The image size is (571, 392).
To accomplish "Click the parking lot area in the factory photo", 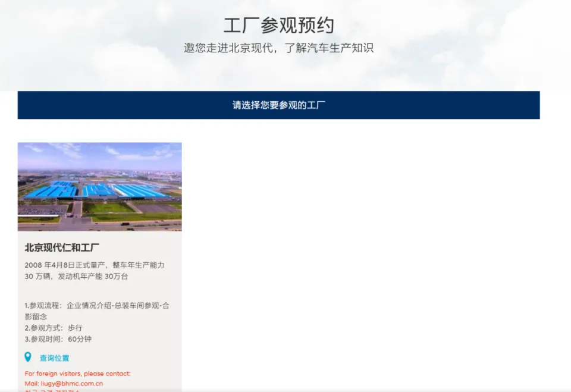I will coord(43,210).
